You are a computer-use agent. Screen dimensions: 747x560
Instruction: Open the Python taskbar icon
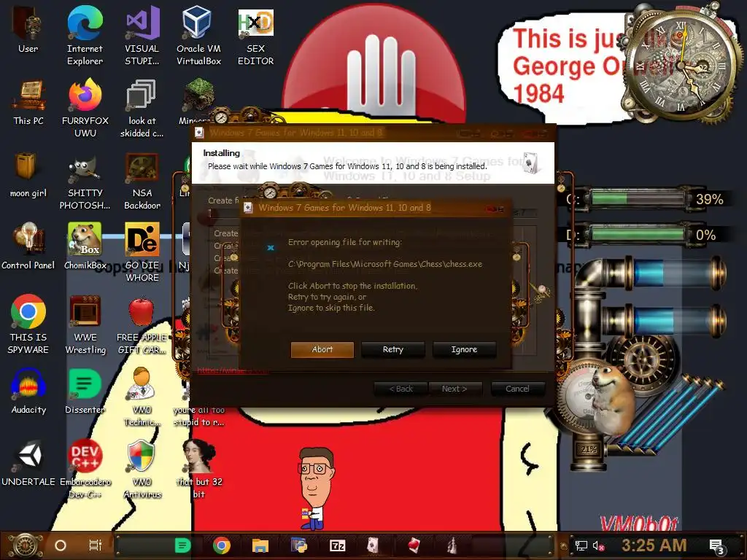[x=299, y=545]
